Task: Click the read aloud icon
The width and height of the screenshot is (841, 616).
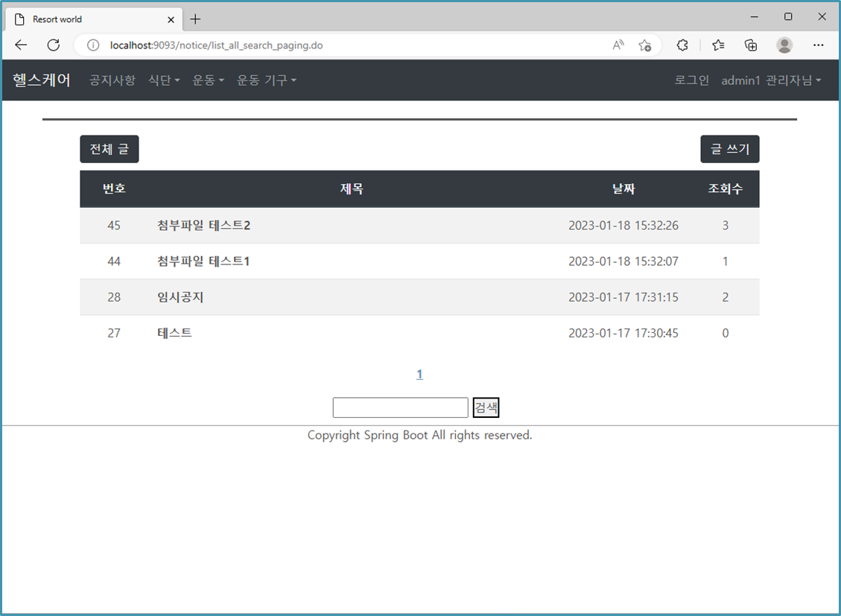Action: pos(618,45)
